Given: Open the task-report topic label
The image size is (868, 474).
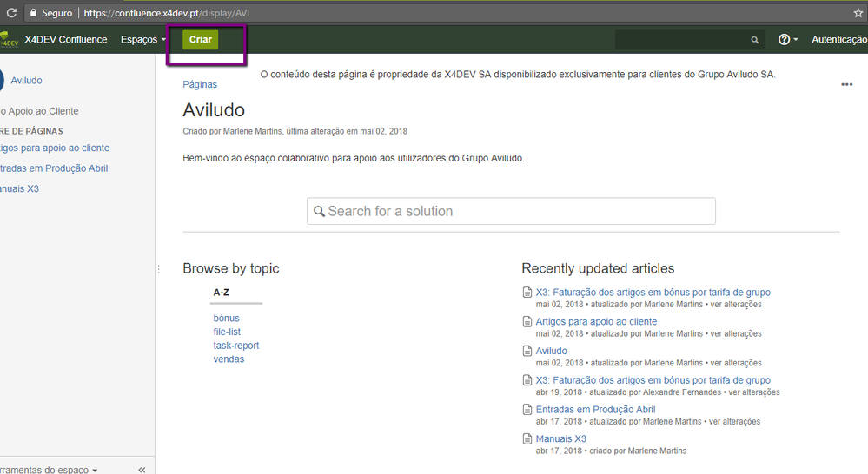Looking at the screenshot, I should [x=235, y=346].
